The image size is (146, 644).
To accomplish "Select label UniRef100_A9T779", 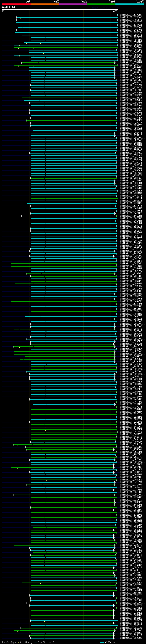I will (131, 37).
